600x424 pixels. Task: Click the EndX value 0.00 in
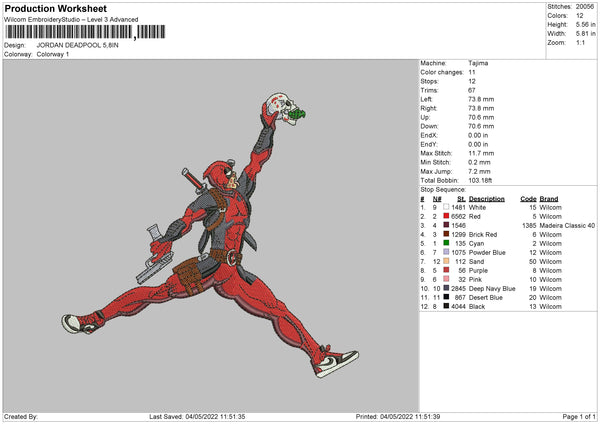coord(478,135)
